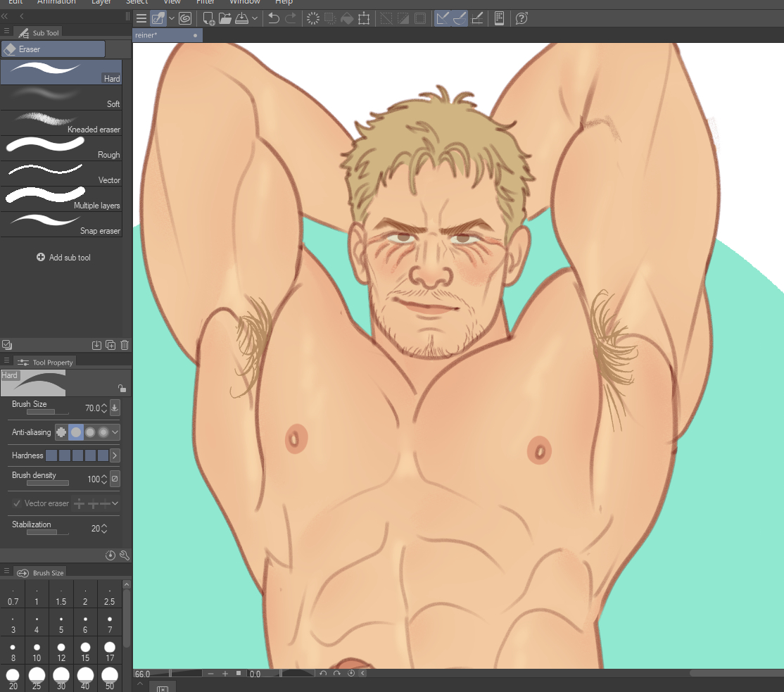Click the Scale/Rotate transform icon
The height and width of the screenshot is (692, 784).
(x=364, y=18)
